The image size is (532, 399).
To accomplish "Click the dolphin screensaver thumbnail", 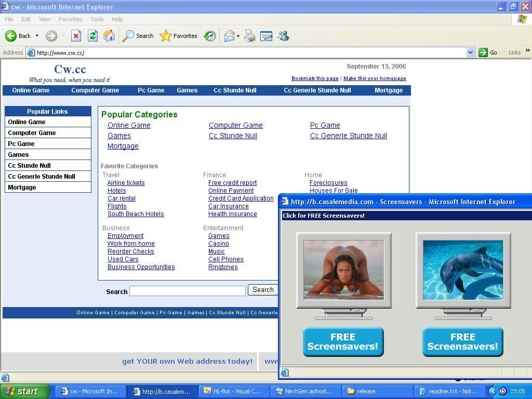I will pos(463,270).
